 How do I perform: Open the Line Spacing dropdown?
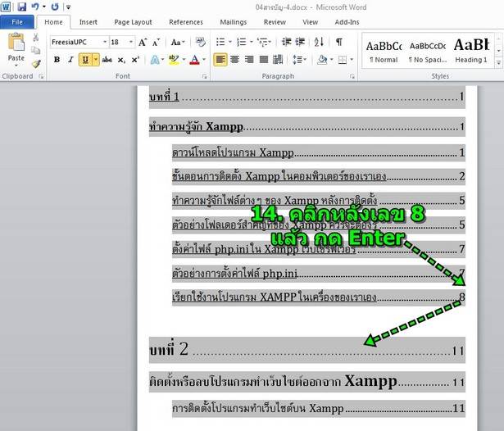[299, 60]
